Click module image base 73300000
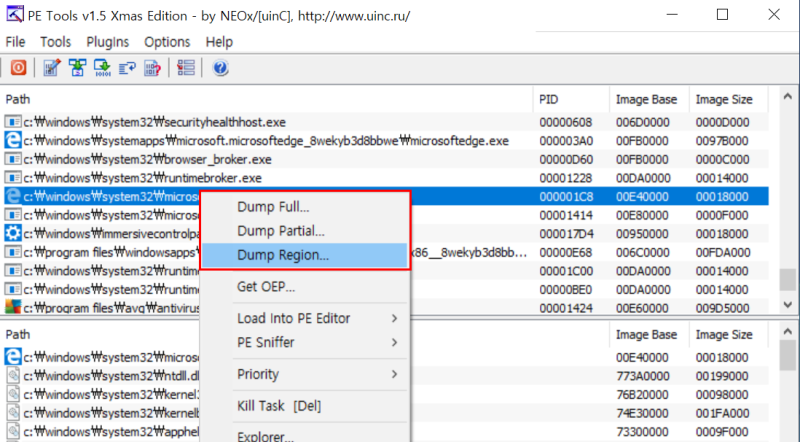 (x=642, y=432)
